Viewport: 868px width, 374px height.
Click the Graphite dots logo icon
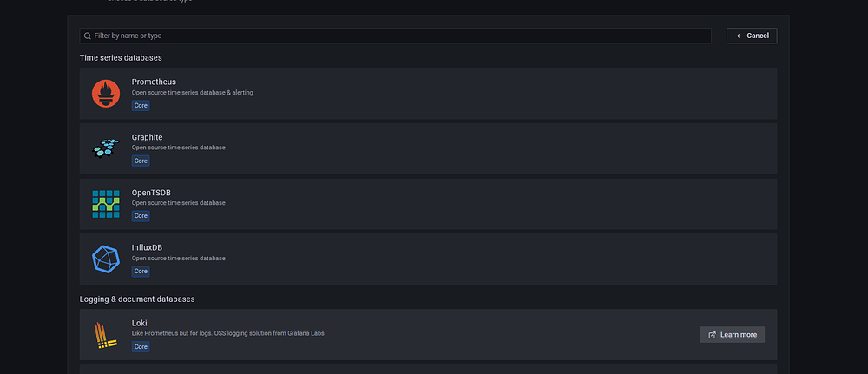coord(106,148)
